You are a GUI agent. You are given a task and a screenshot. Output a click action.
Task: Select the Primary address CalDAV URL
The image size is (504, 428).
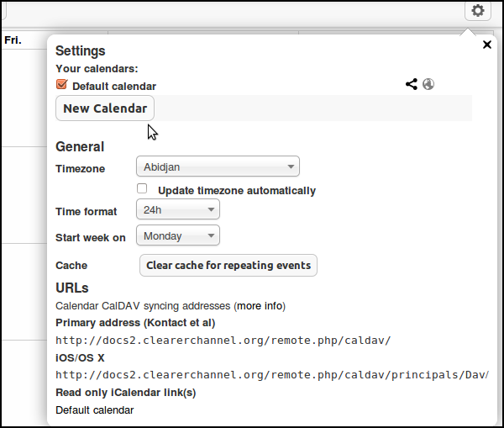point(223,341)
